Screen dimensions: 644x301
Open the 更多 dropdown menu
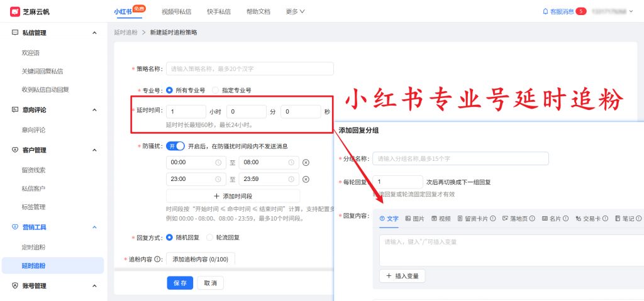[x=296, y=11]
